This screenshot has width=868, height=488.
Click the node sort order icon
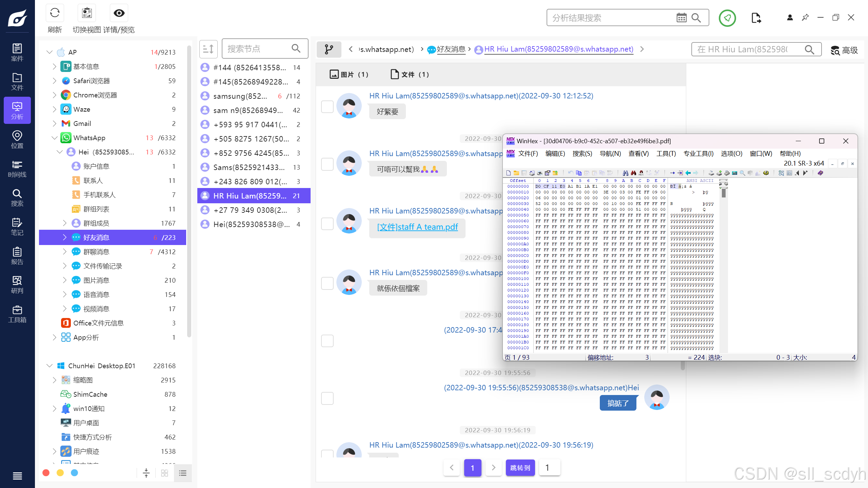(x=208, y=49)
